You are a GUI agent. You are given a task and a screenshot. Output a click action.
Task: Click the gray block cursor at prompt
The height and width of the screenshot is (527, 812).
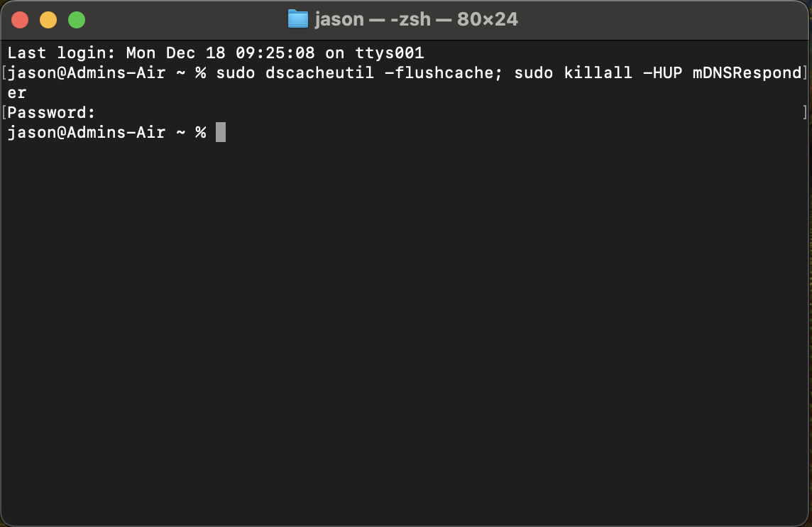221,132
